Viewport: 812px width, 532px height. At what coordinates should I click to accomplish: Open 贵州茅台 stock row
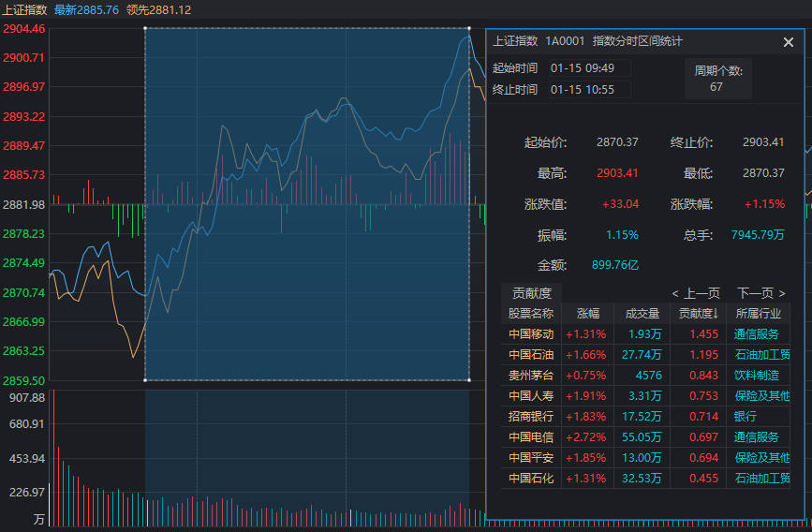(x=531, y=375)
